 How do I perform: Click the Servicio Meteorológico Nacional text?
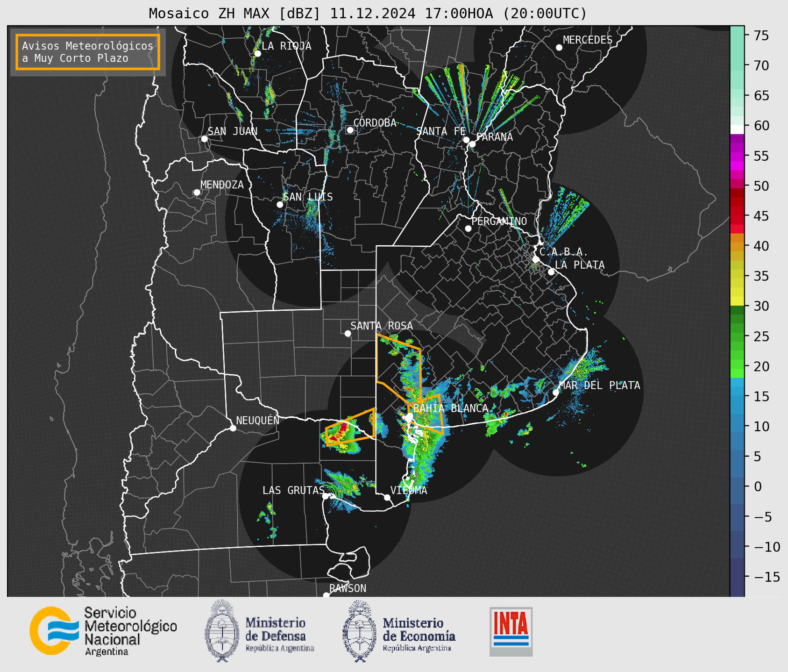tap(130, 631)
